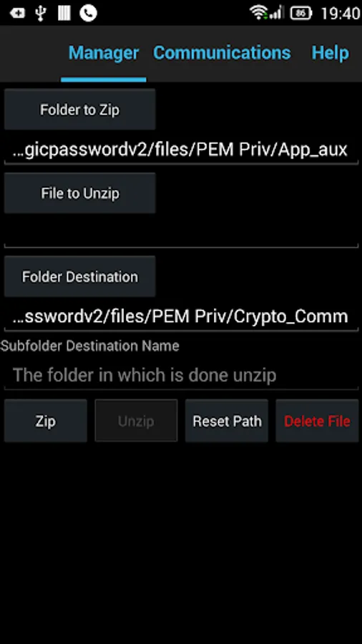
Task: Tap the battery-plus notification icon at far left
Action: click(x=17, y=13)
